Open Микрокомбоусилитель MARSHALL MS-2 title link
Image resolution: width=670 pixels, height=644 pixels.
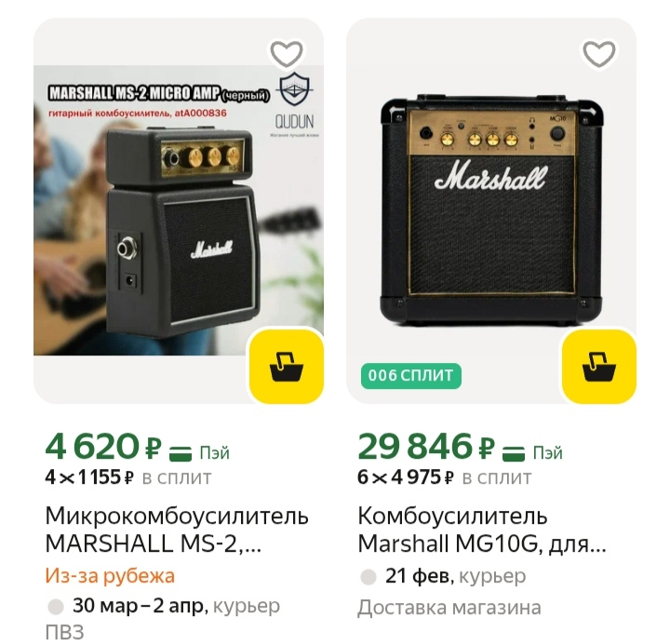click(177, 529)
